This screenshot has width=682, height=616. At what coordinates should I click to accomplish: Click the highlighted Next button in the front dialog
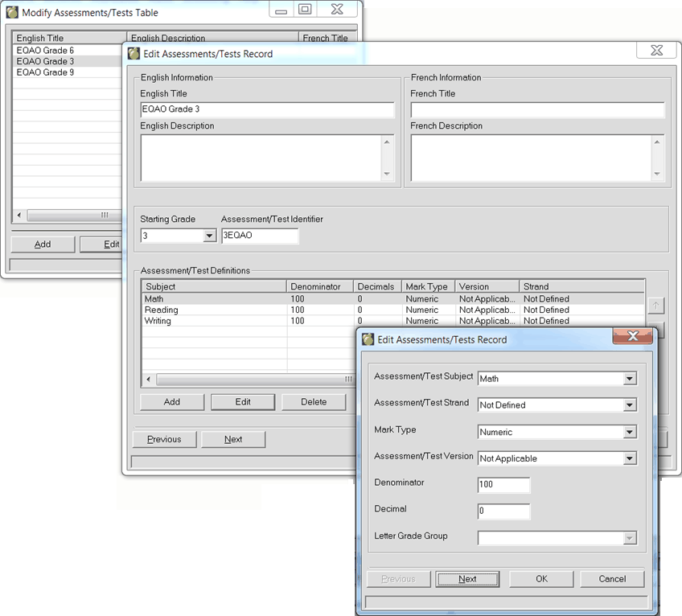[x=467, y=579]
